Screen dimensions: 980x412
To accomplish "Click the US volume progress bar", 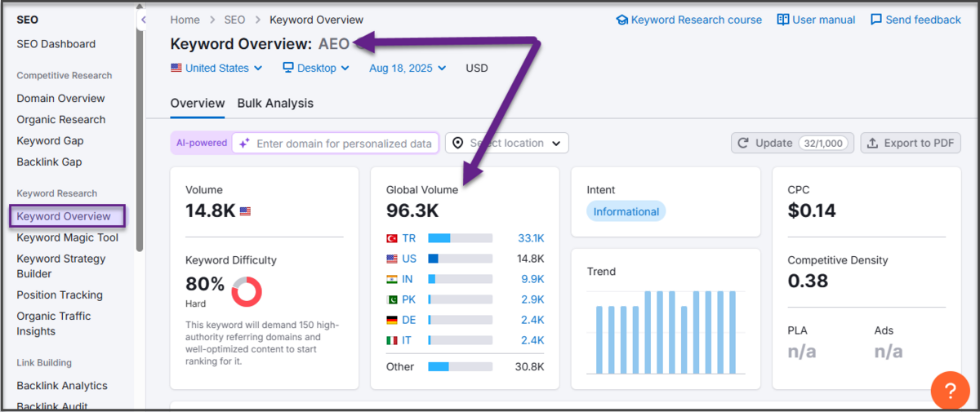I will tap(461, 259).
